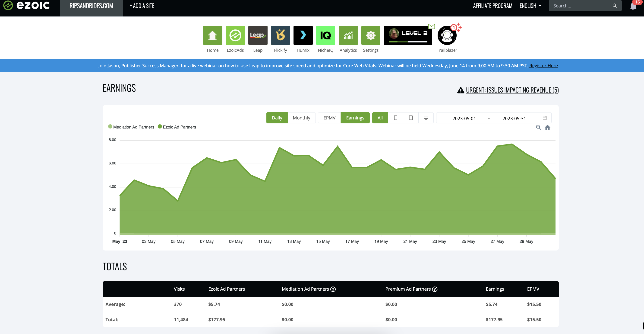Launch the Flickify app icon
Image resolution: width=644 pixels, height=334 pixels.
(281, 35)
